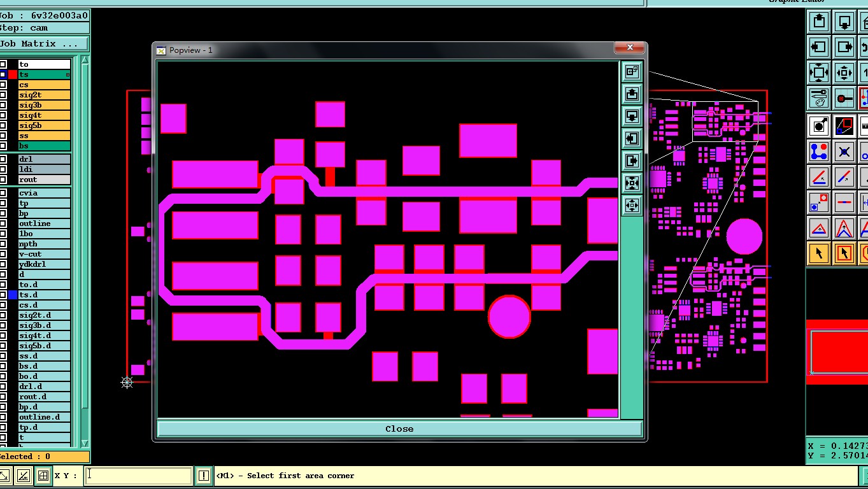Click the blue color swatch of layer ts.d

tap(13, 295)
